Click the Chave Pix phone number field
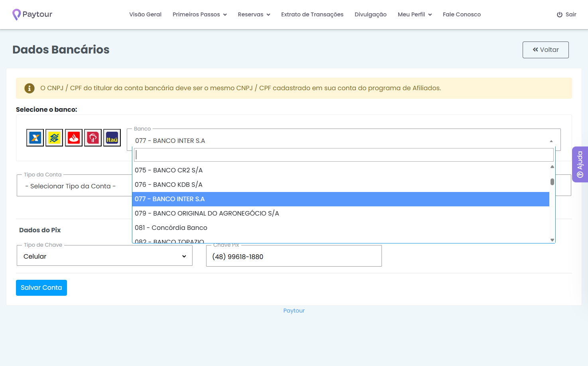 [x=294, y=257]
